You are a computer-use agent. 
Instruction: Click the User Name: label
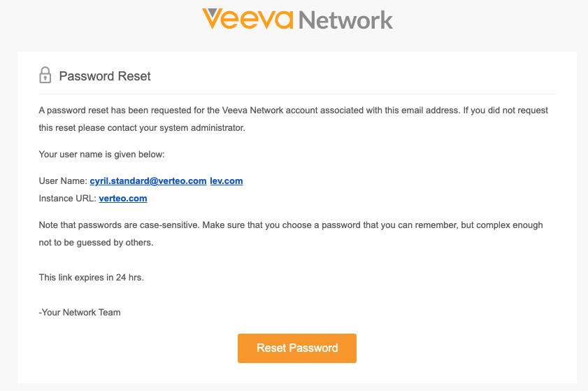(x=63, y=181)
